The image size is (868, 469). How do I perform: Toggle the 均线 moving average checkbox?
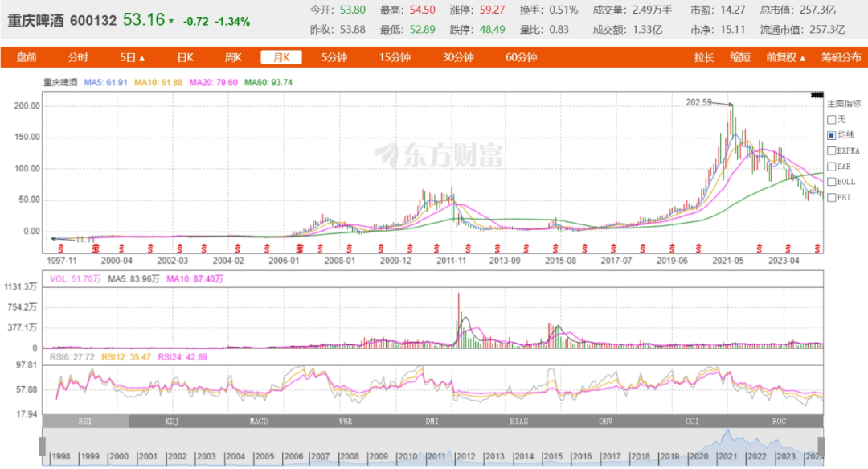831,135
